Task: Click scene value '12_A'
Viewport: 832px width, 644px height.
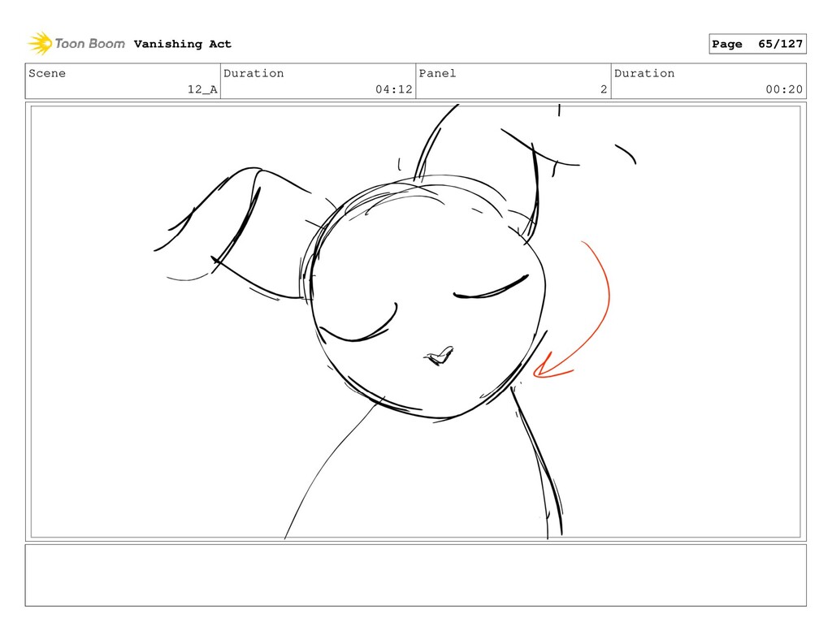Action: tap(202, 89)
